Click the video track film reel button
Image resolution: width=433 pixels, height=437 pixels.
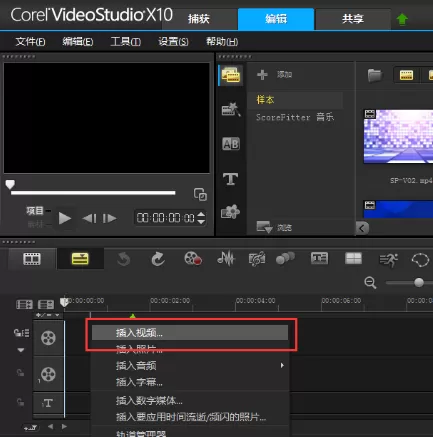pyautogui.click(x=48, y=338)
